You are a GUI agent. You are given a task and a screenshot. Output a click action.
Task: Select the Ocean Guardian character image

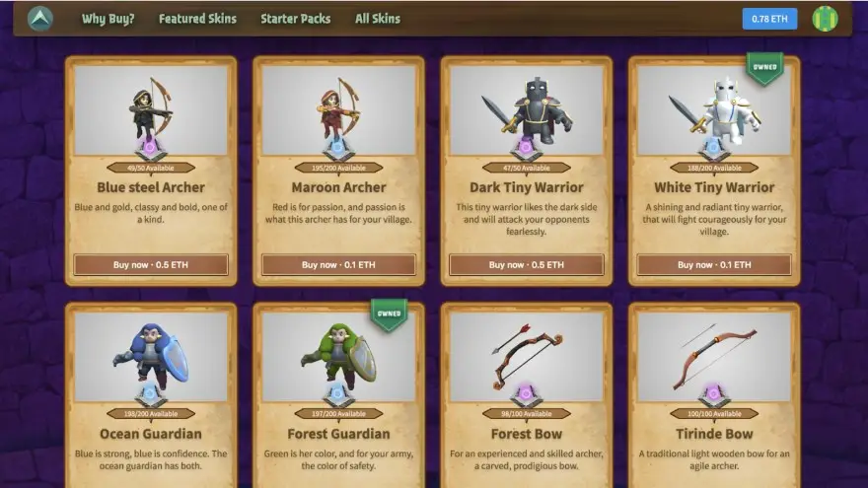tap(151, 356)
